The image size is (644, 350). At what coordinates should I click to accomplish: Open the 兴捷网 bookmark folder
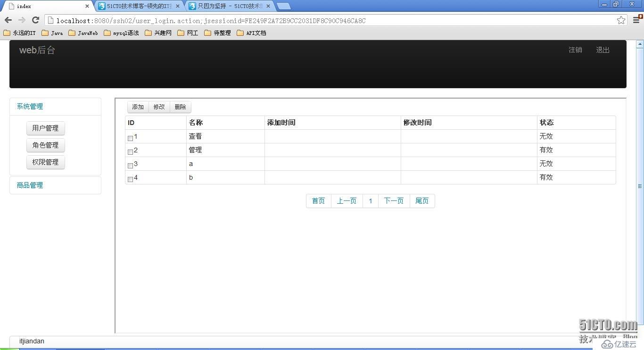click(158, 33)
